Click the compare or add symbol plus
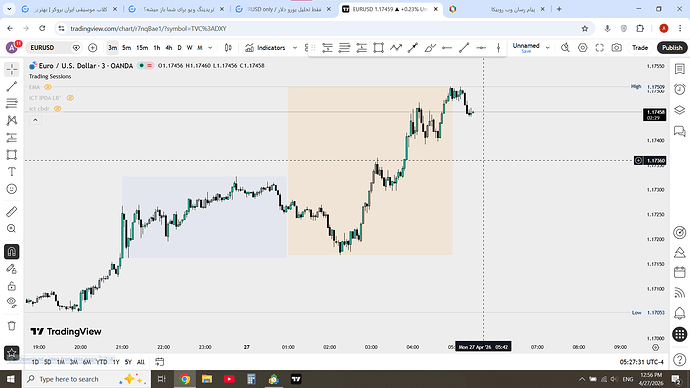Viewport: 690px width, 388px height. (x=92, y=48)
